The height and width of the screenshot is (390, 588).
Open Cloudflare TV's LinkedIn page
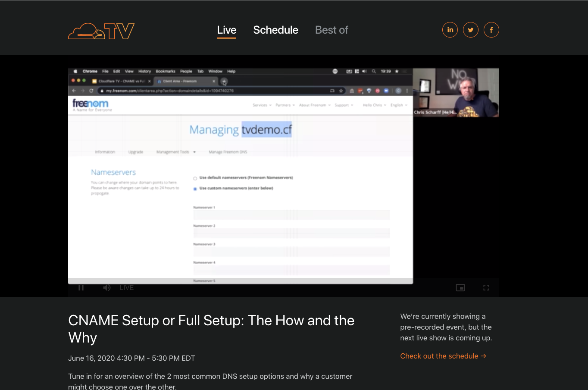(x=450, y=30)
